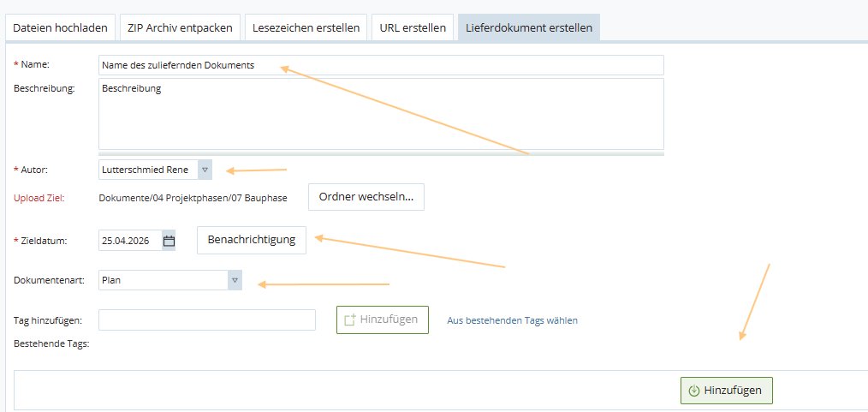Click into the Beschreibung text area
Viewport: 868px width, 412px height.
[x=381, y=114]
